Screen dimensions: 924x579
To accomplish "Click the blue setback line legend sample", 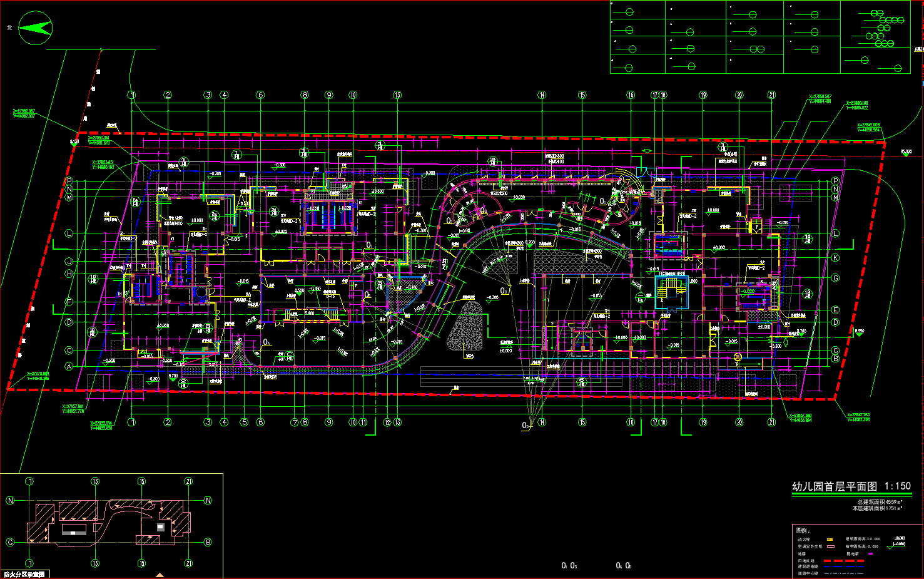I will point(843,566).
